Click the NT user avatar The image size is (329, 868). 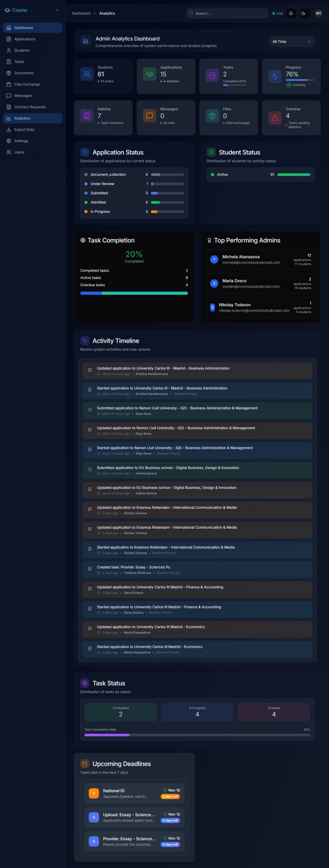(318, 13)
